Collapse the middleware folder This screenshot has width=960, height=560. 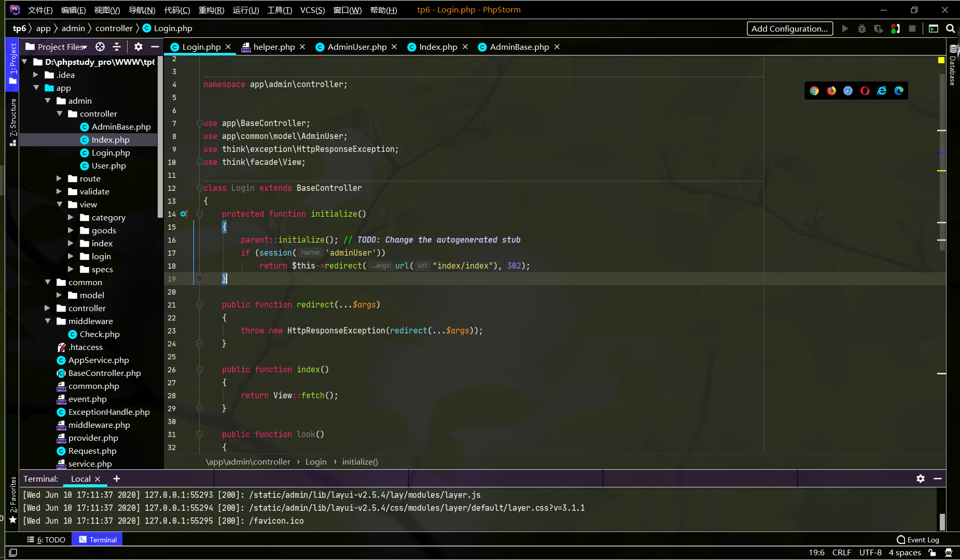pos(48,321)
